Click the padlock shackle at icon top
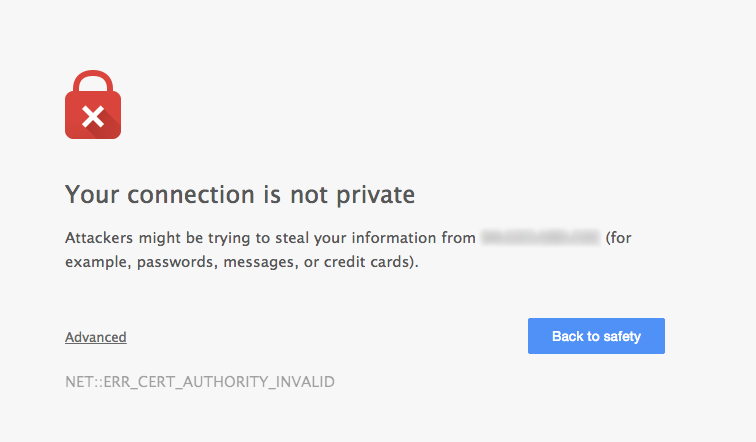This screenshot has height=442, width=756. [93, 82]
